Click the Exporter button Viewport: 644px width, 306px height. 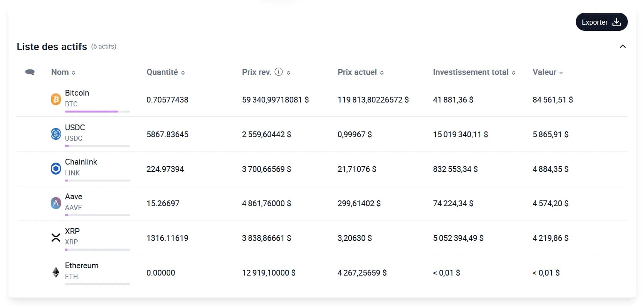click(x=601, y=22)
